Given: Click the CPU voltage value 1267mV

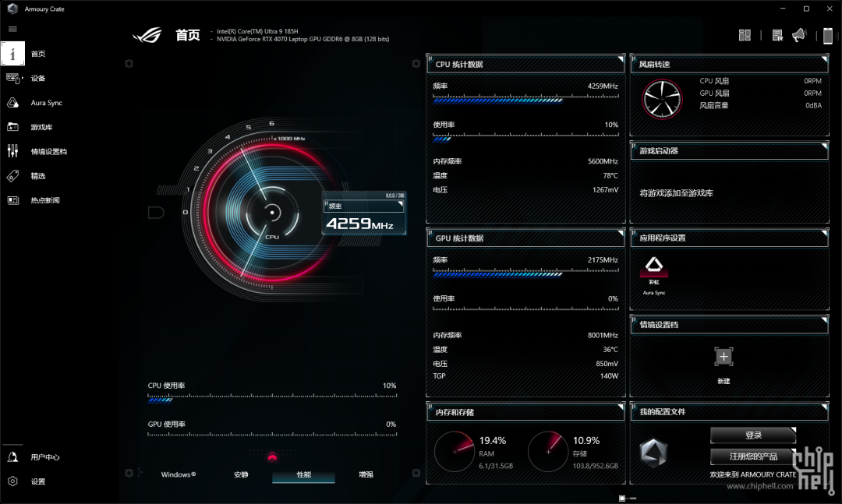Looking at the screenshot, I should click(605, 190).
